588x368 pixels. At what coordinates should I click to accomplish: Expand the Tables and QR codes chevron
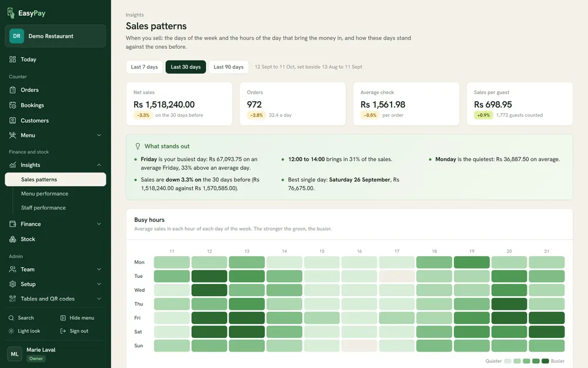pos(99,299)
